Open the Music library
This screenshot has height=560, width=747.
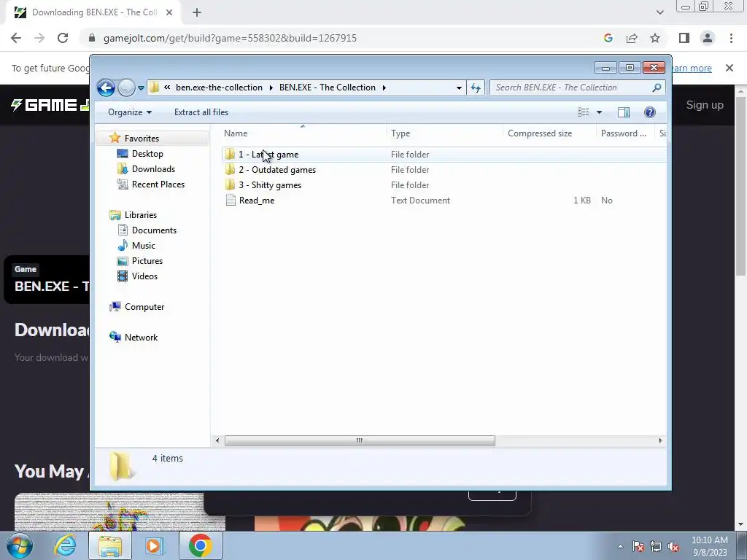144,246
